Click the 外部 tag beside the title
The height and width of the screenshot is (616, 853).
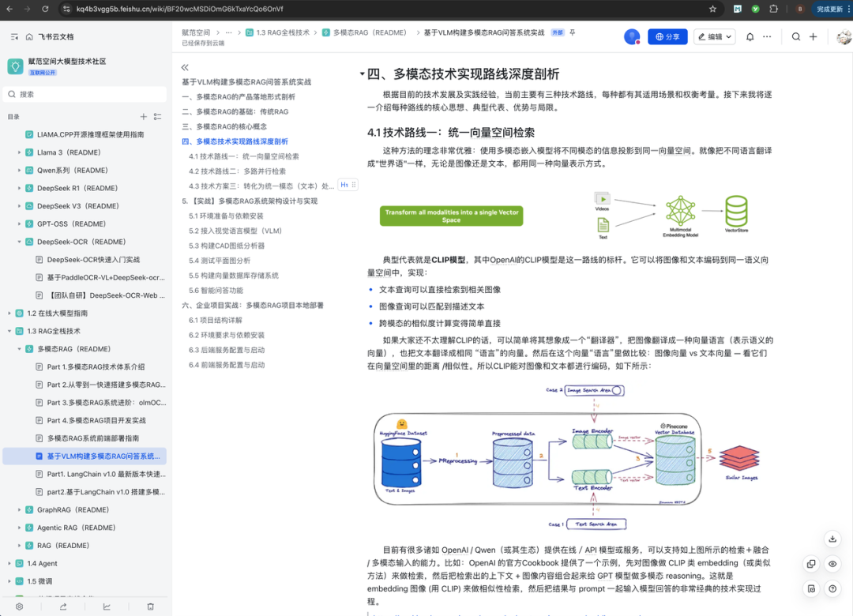[557, 32]
